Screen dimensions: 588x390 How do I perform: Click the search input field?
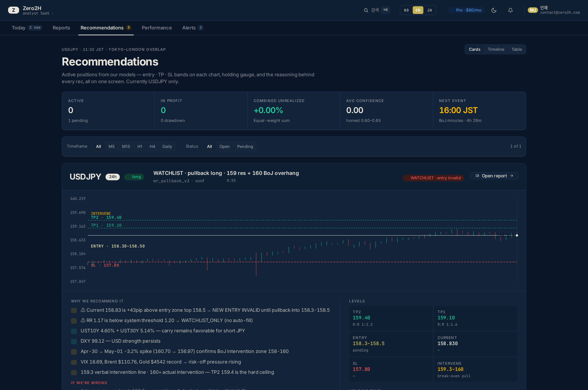click(377, 10)
